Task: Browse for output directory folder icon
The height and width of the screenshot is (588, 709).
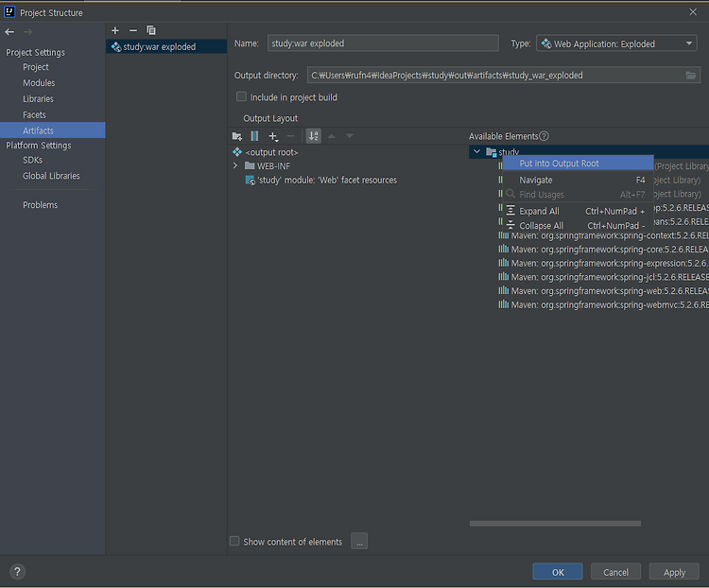Action: pyautogui.click(x=691, y=75)
